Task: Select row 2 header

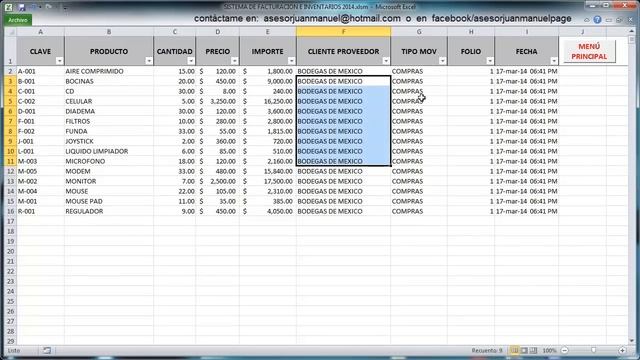Action: (11, 71)
